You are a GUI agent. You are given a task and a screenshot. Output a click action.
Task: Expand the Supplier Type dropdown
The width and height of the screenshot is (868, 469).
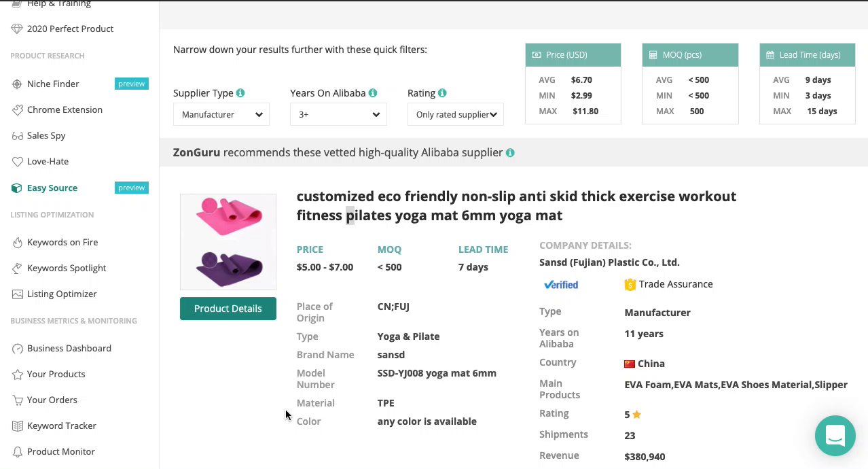(x=221, y=114)
